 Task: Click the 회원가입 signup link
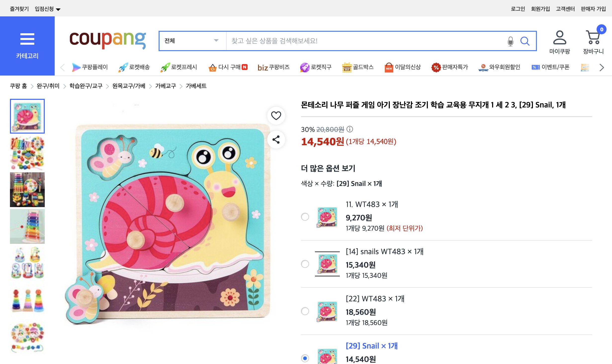pos(540,8)
